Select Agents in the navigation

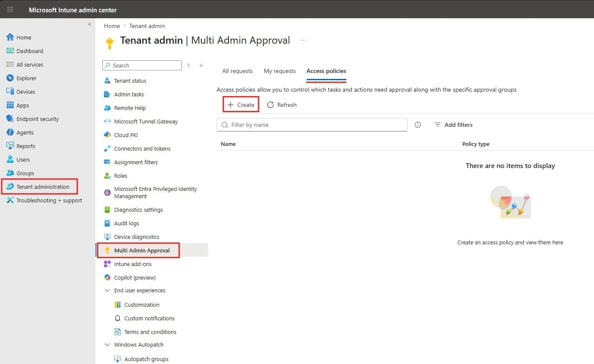[20, 132]
